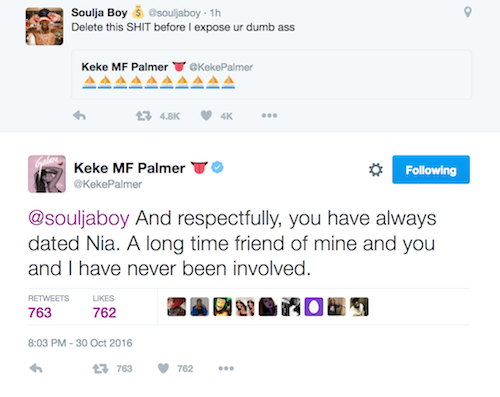Open the gear settings dropdown
Image resolution: width=500 pixels, height=397 pixels.
pyautogui.click(x=376, y=170)
